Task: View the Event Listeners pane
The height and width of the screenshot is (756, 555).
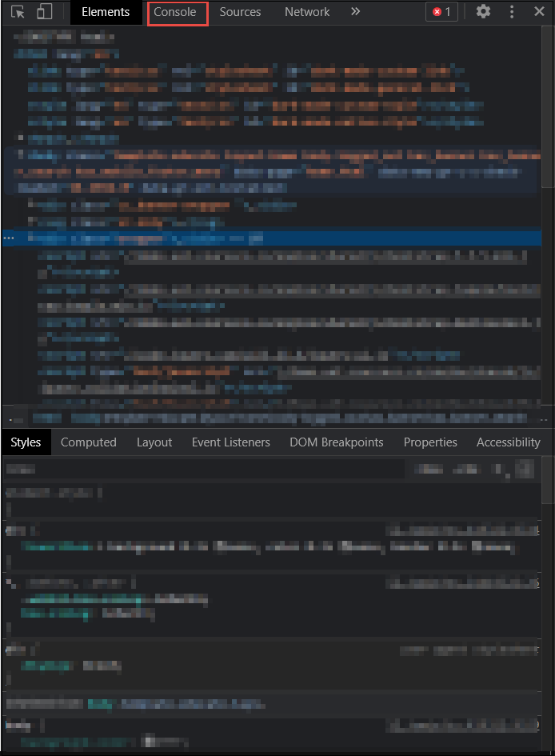Action: coord(231,442)
